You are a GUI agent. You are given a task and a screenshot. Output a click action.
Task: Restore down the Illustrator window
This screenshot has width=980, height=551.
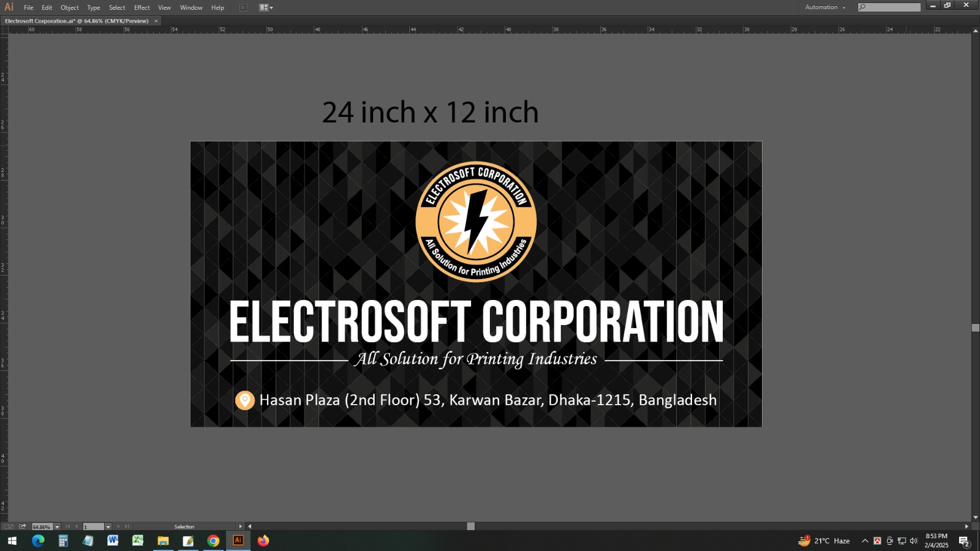[948, 6]
